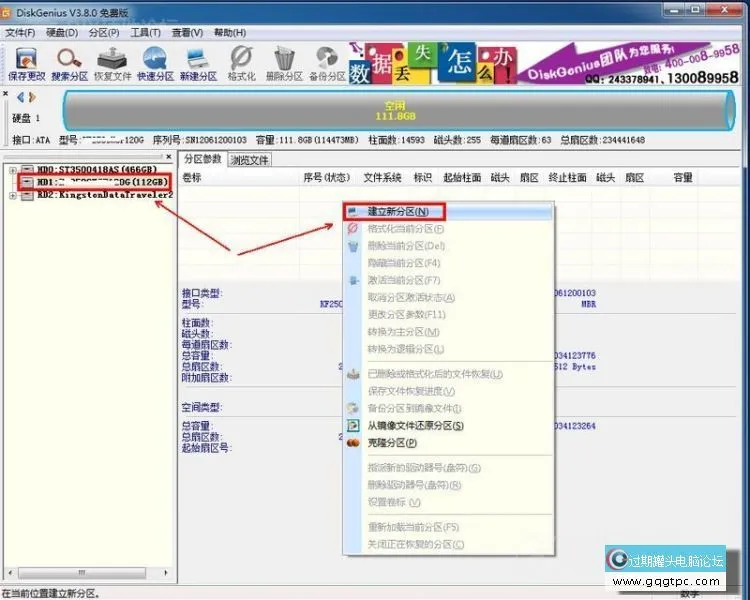Image resolution: width=750 pixels, height=600 pixels.
Task: Click the 搜索分区 (Search Partitions) magnifier icon
Action: click(69, 60)
